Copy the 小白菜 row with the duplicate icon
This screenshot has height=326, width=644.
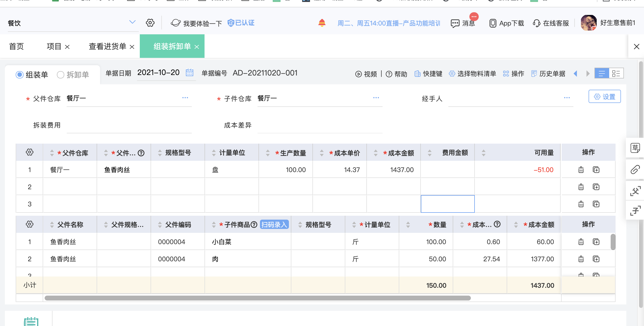tap(596, 242)
